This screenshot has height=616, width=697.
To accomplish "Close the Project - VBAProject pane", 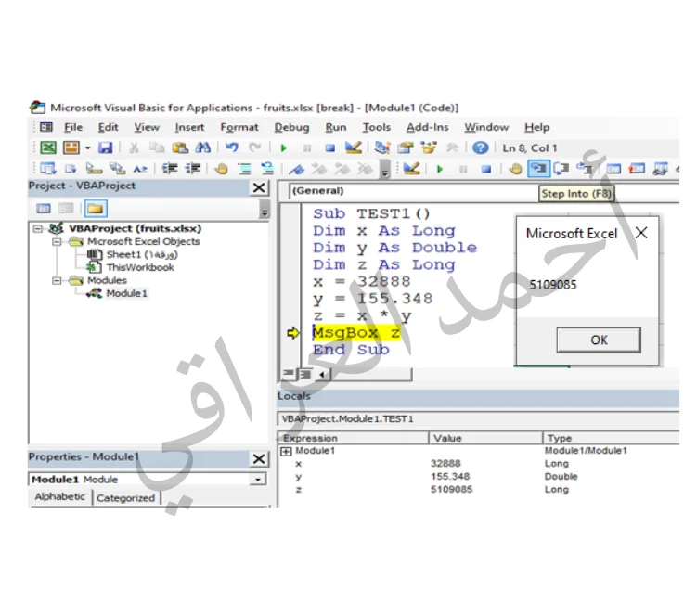I will [259, 188].
